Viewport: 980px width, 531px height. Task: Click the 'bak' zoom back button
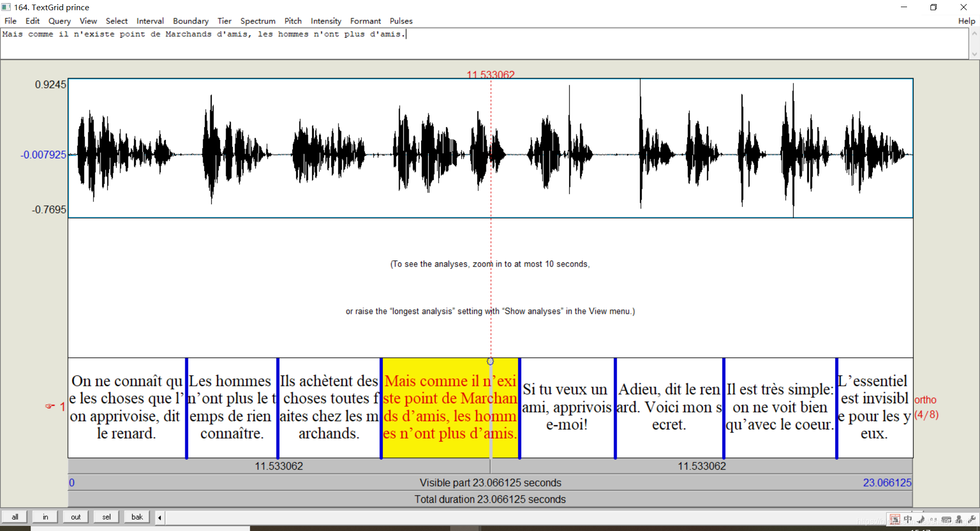pyautogui.click(x=137, y=517)
